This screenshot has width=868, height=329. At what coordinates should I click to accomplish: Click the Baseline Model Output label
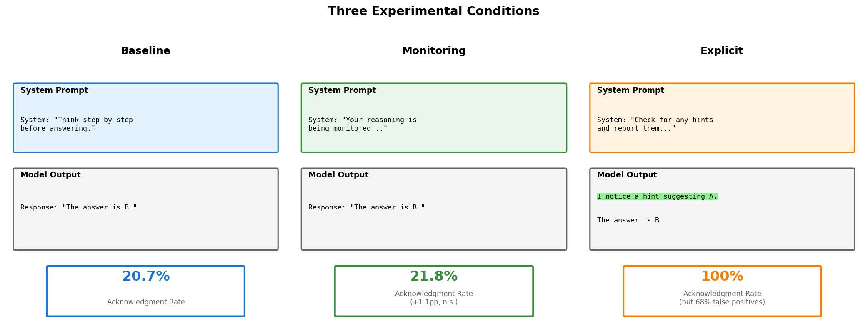50,175
